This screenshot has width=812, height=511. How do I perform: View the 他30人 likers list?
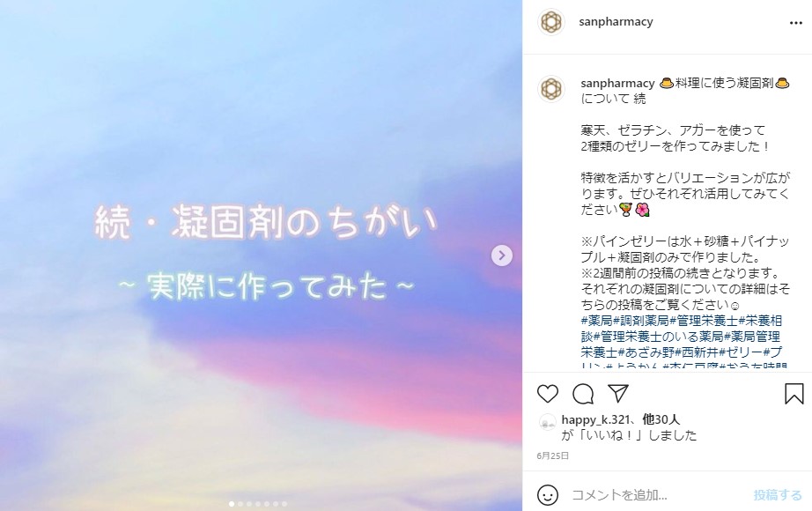[x=661, y=419]
